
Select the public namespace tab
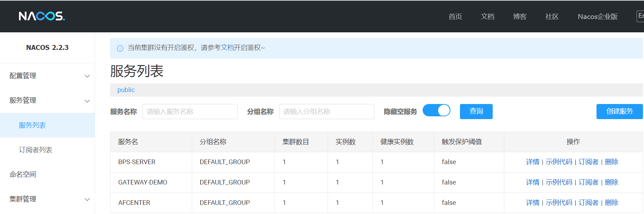click(x=126, y=90)
